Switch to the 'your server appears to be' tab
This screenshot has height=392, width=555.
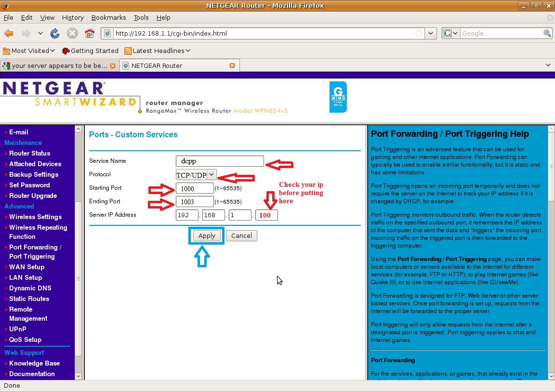59,66
